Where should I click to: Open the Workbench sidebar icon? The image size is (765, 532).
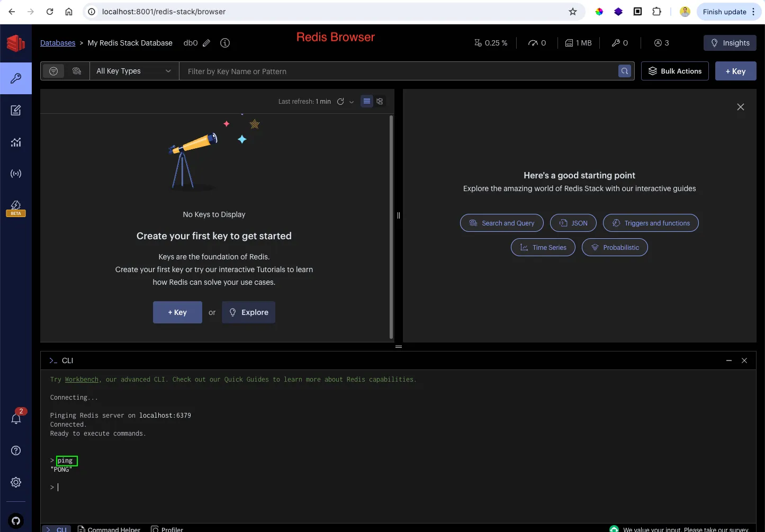tap(16, 110)
